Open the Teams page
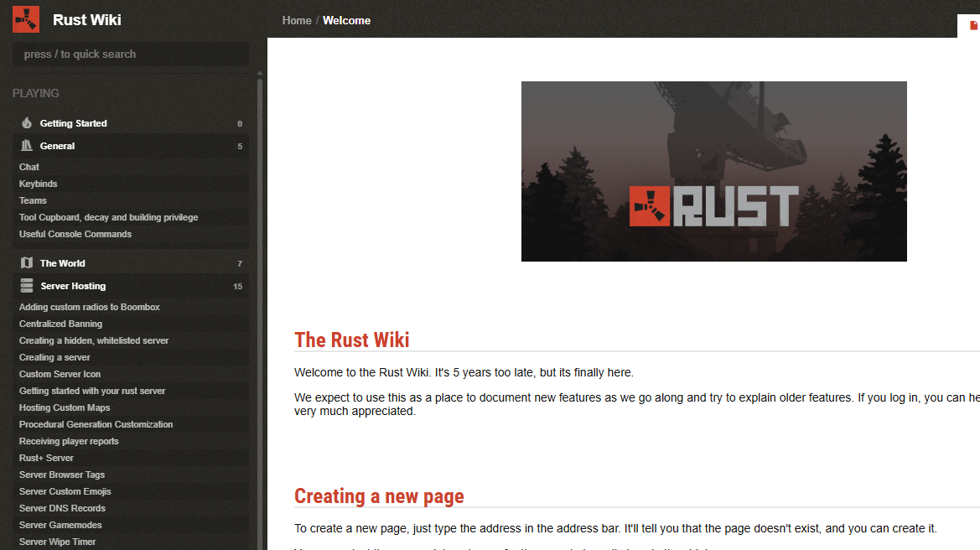980x550 pixels. 33,200
